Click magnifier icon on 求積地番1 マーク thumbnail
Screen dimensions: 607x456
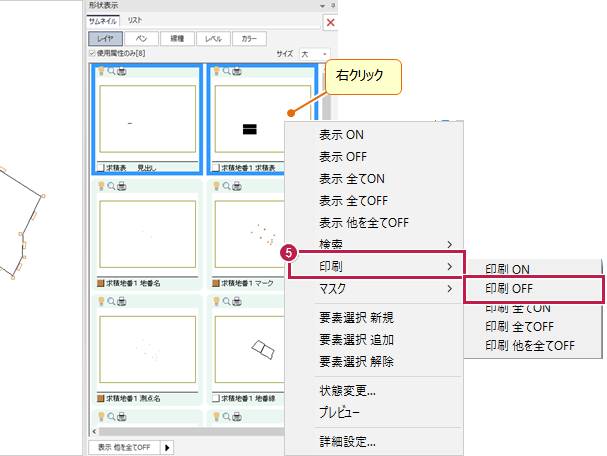point(228,185)
